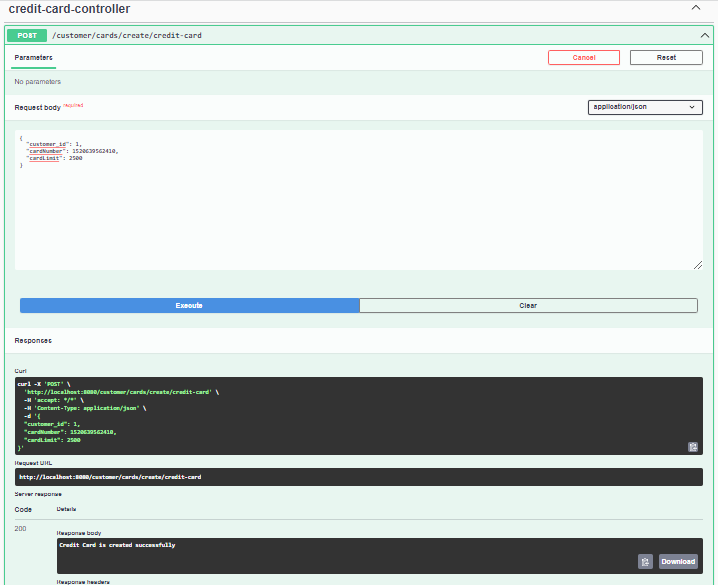Click the 'Server response' label
Viewport: 718px width, 585px height.
[x=38, y=494]
